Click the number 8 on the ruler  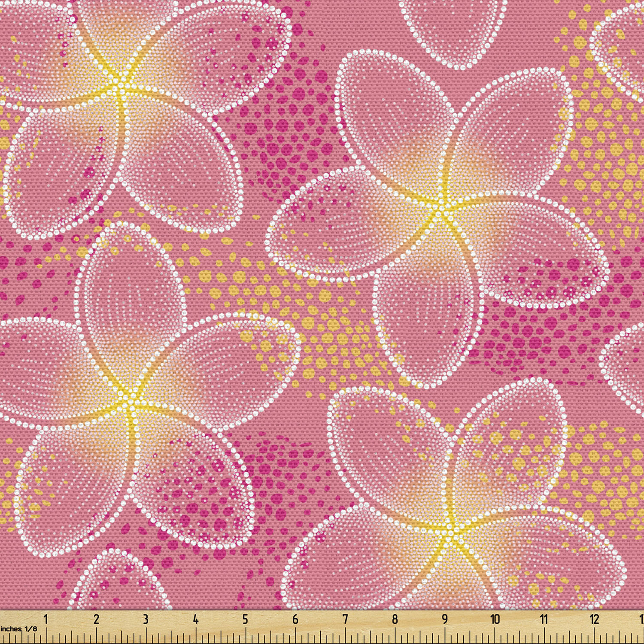pos(395,619)
